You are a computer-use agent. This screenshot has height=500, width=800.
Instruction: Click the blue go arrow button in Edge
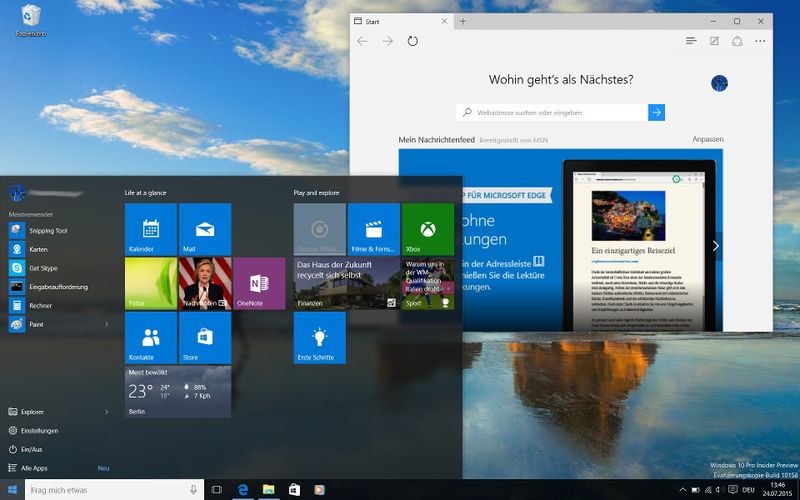(x=657, y=112)
